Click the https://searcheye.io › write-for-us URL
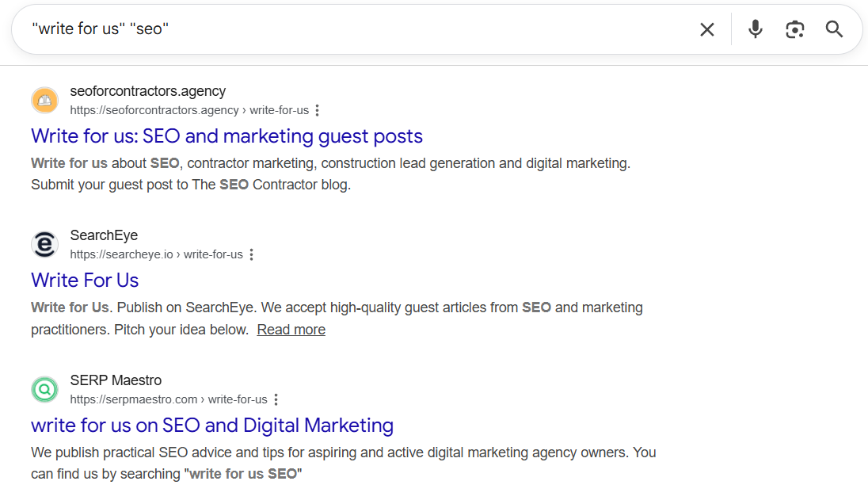Screen dimensions: 868x504 tap(156, 254)
